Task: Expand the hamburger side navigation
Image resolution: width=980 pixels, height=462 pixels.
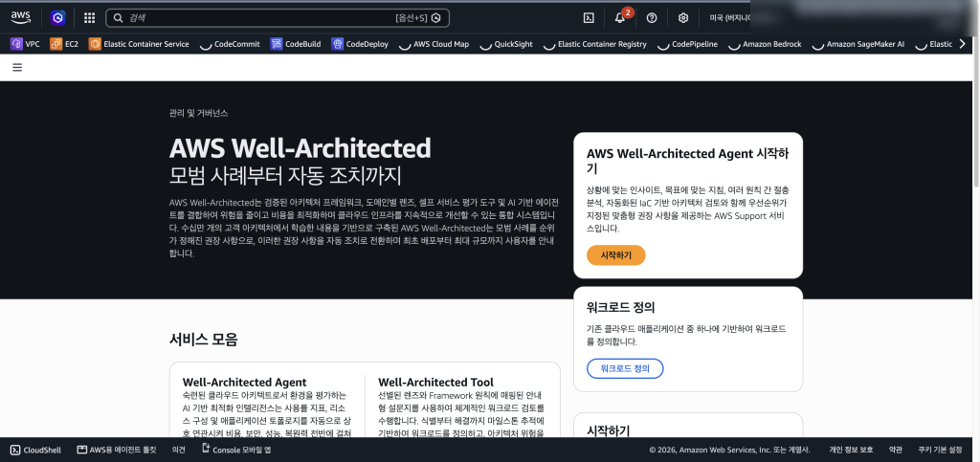Action: (x=17, y=67)
